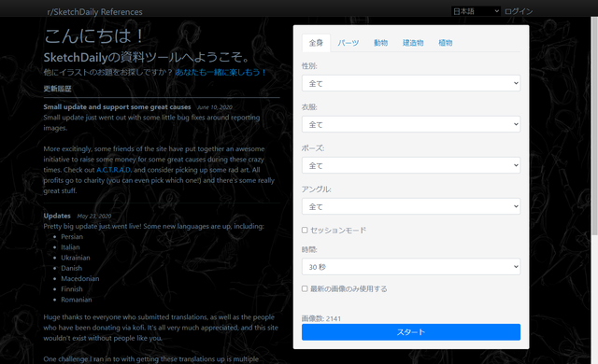Follow the あなたも一緒に楽しもう！ link
This screenshot has width=598, height=364.
point(221,72)
